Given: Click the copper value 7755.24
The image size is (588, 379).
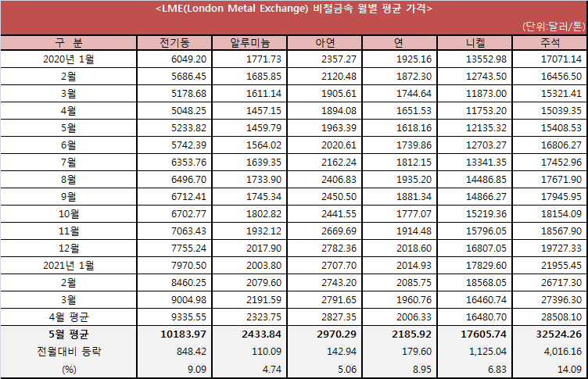Looking at the screenshot, I should point(188,248).
